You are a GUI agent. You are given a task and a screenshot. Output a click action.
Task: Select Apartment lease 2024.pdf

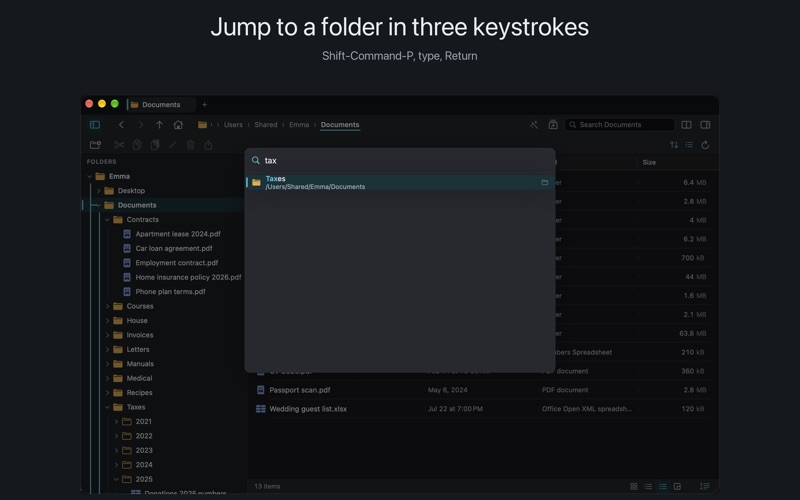point(178,234)
